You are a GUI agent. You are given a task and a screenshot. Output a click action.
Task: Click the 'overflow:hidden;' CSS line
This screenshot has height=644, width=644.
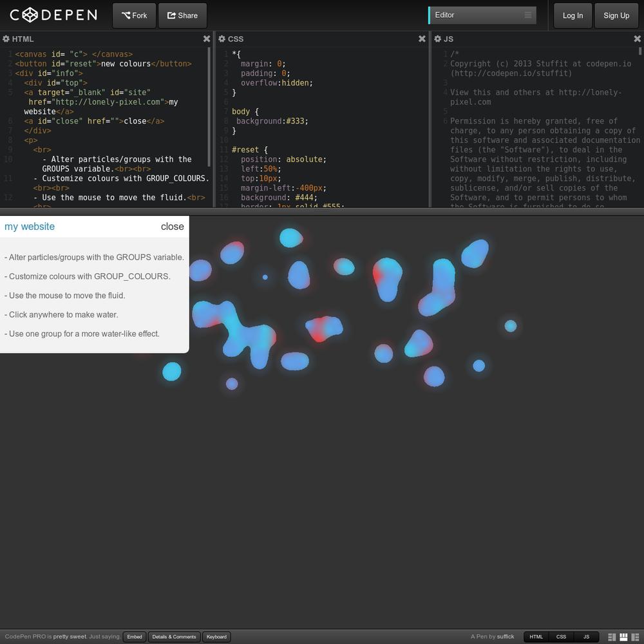click(x=277, y=83)
